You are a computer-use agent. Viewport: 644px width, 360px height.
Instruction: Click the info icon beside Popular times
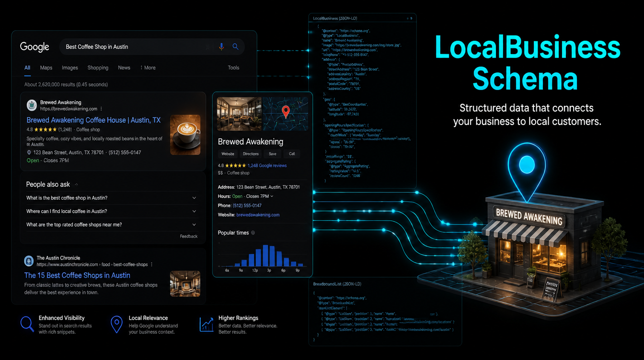click(x=253, y=233)
